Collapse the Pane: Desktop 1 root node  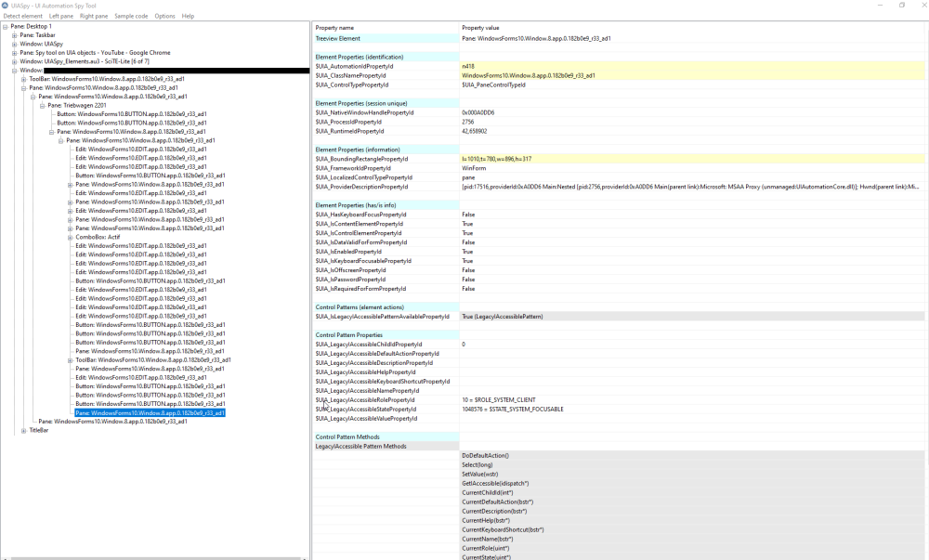click(x=6, y=26)
